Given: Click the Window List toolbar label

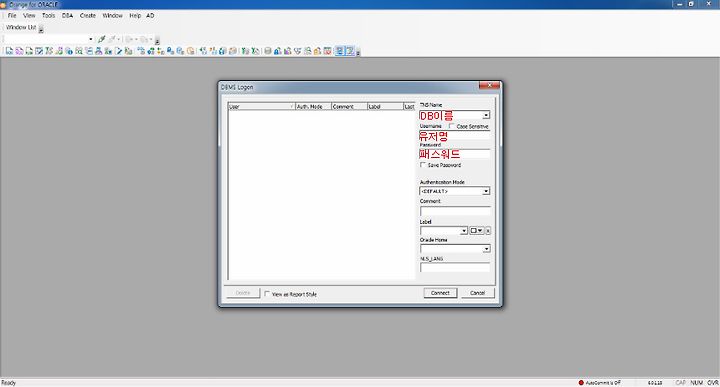Looking at the screenshot, I should [x=21, y=28].
